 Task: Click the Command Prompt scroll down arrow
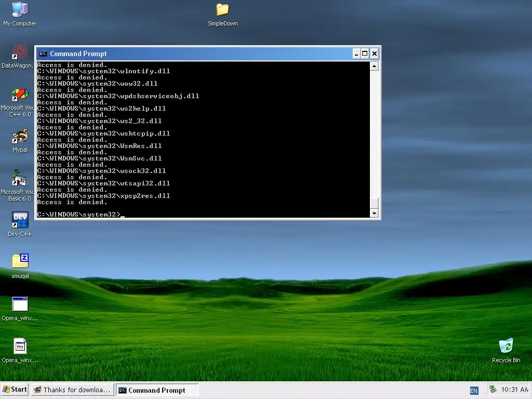[x=374, y=213]
